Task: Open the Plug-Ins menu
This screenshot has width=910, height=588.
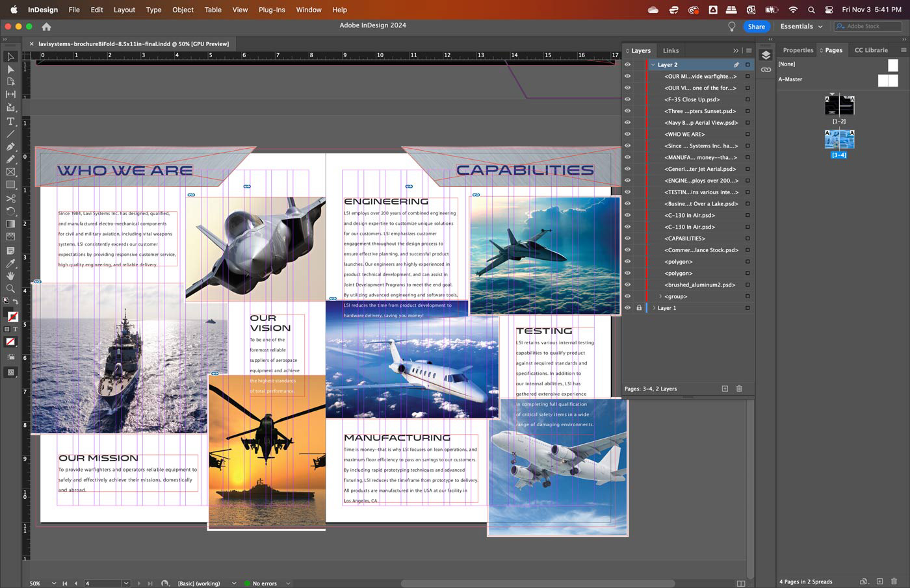Action: point(272,10)
